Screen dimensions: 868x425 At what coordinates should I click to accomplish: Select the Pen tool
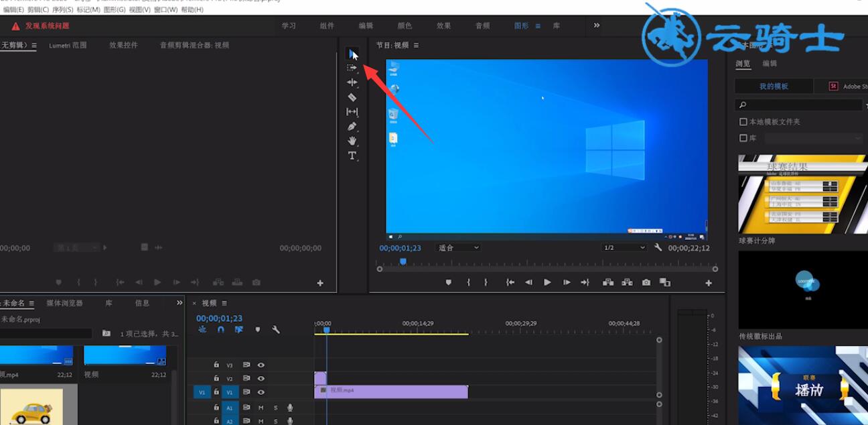pos(352,126)
